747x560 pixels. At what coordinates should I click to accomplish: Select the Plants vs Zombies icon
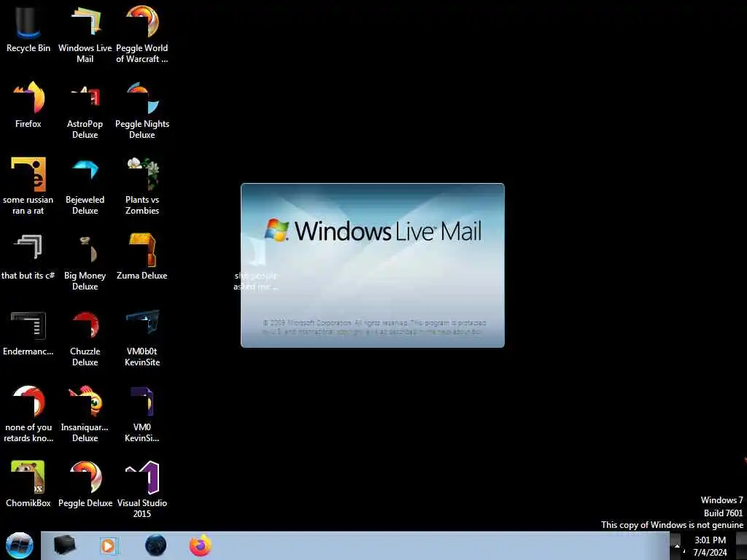pos(142,185)
